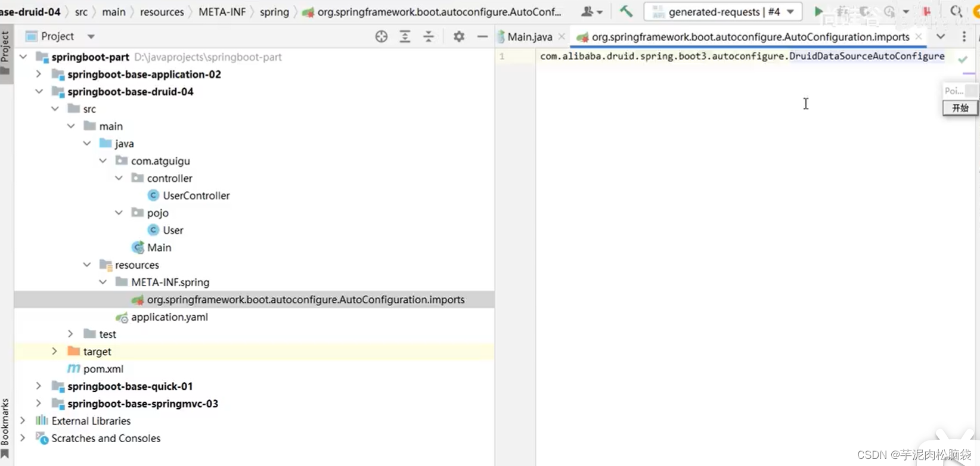Collapse the springboot-part root node

click(23, 57)
